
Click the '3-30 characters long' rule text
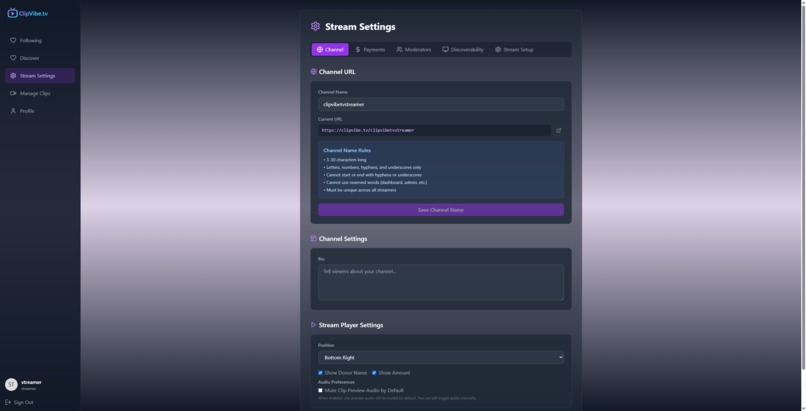click(345, 160)
